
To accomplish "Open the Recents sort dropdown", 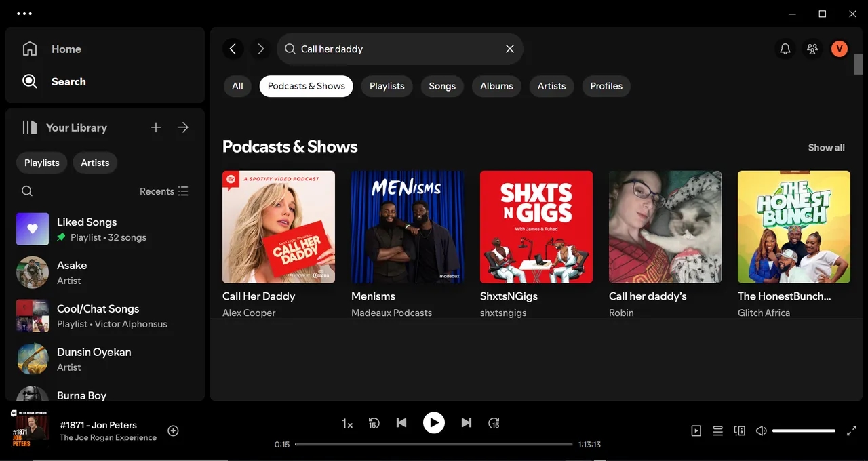I will point(164,191).
